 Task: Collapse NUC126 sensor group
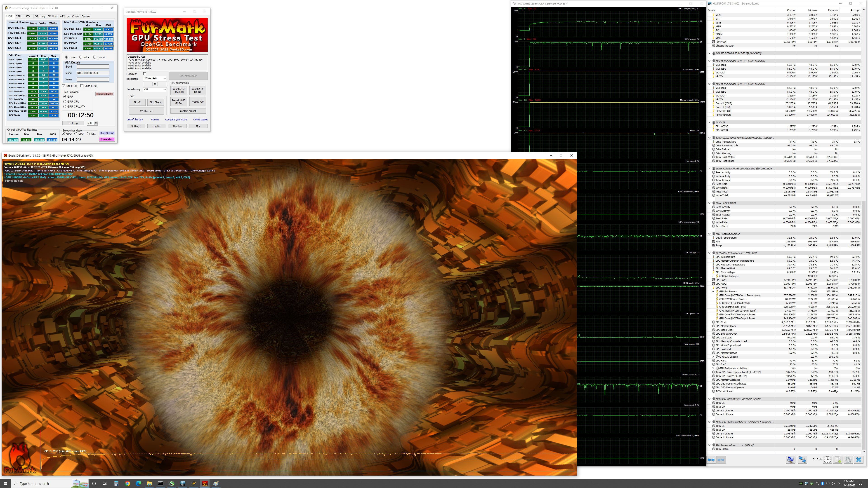pyautogui.click(x=709, y=123)
